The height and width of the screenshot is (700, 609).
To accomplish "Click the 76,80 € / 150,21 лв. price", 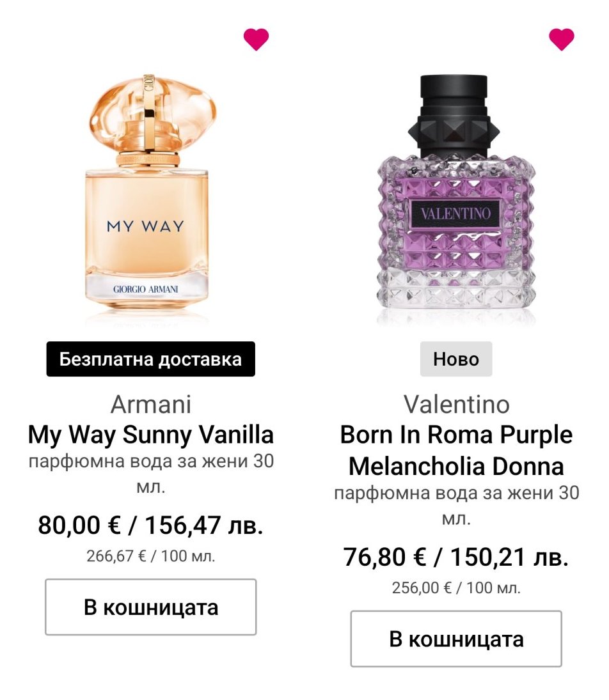I will click(456, 557).
